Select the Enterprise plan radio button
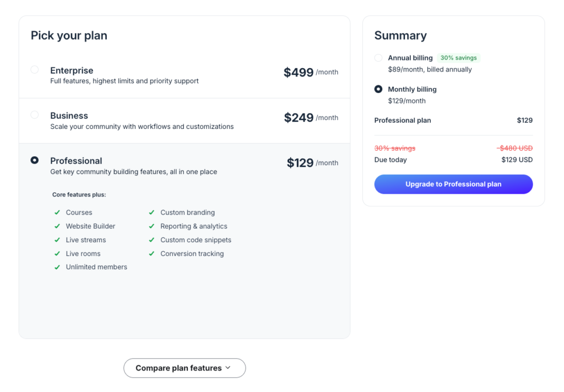Screen dimensions: 564x392 (x=35, y=70)
